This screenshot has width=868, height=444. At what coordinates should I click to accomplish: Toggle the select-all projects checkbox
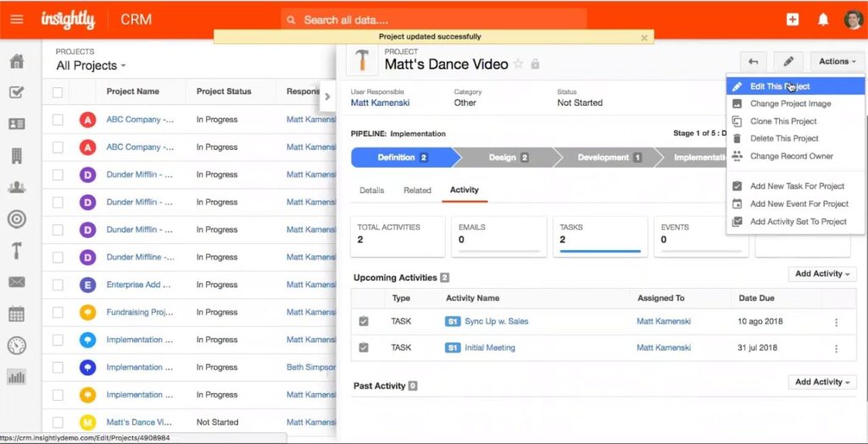click(58, 92)
